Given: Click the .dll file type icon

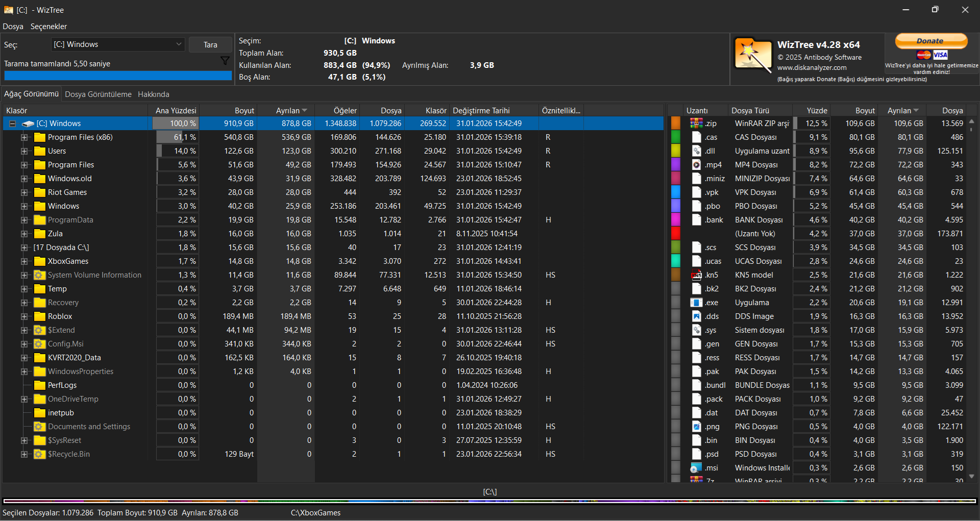Looking at the screenshot, I should tap(696, 151).
